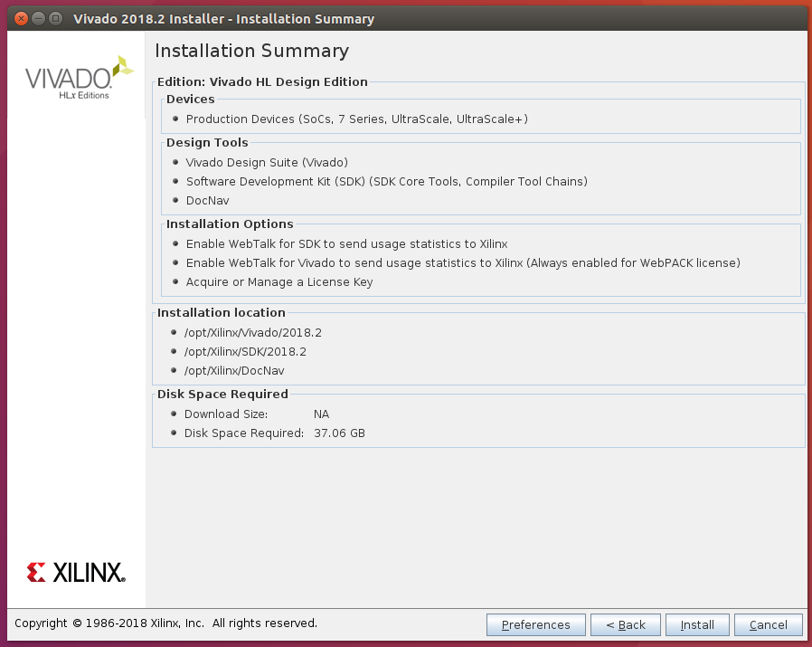Go back with the Back button
The width and height of the screenshot is (812, 647).
pos(626,624)
